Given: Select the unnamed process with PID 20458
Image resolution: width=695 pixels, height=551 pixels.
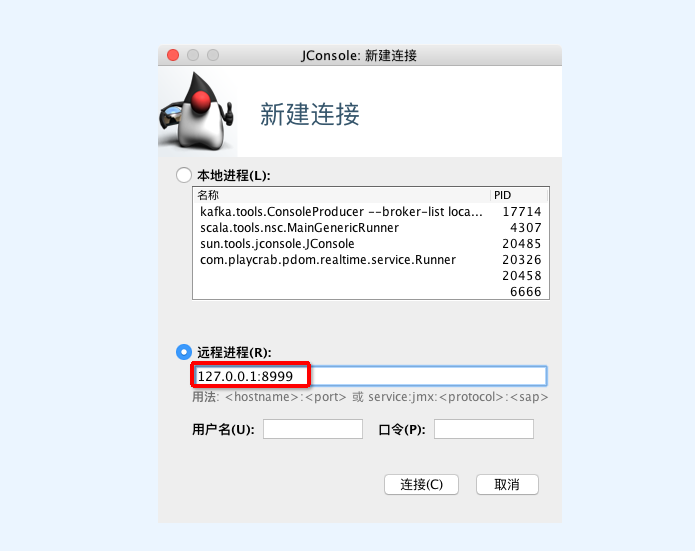Looking at the screenshot, I should tap(371, 275).
